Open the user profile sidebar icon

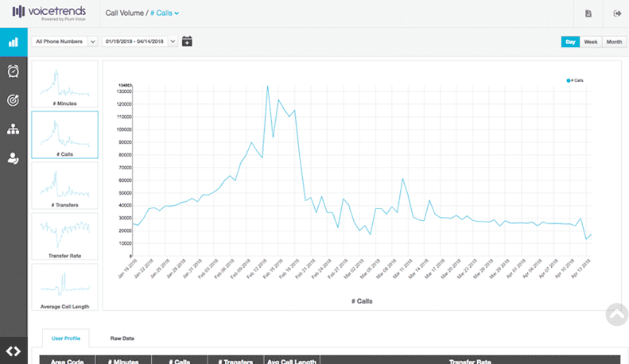tap(14, 158)
